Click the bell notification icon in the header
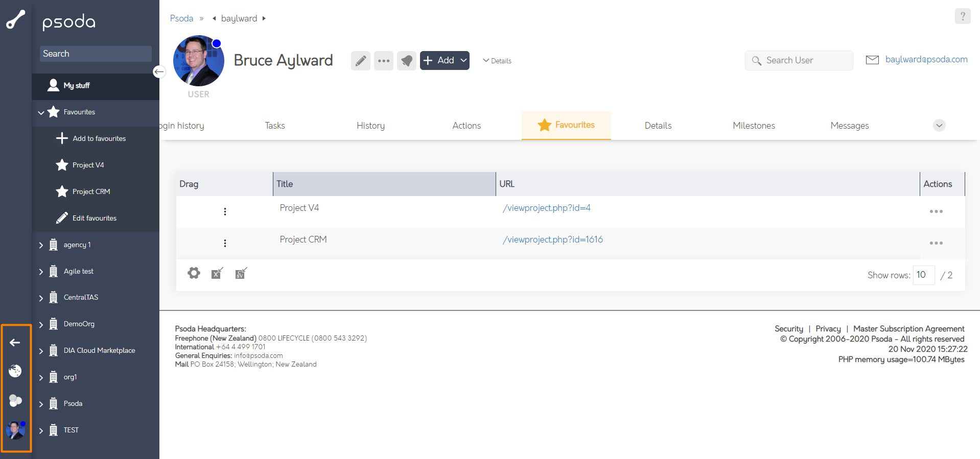This screenshot has width=980, height=459. pos(406,61)
